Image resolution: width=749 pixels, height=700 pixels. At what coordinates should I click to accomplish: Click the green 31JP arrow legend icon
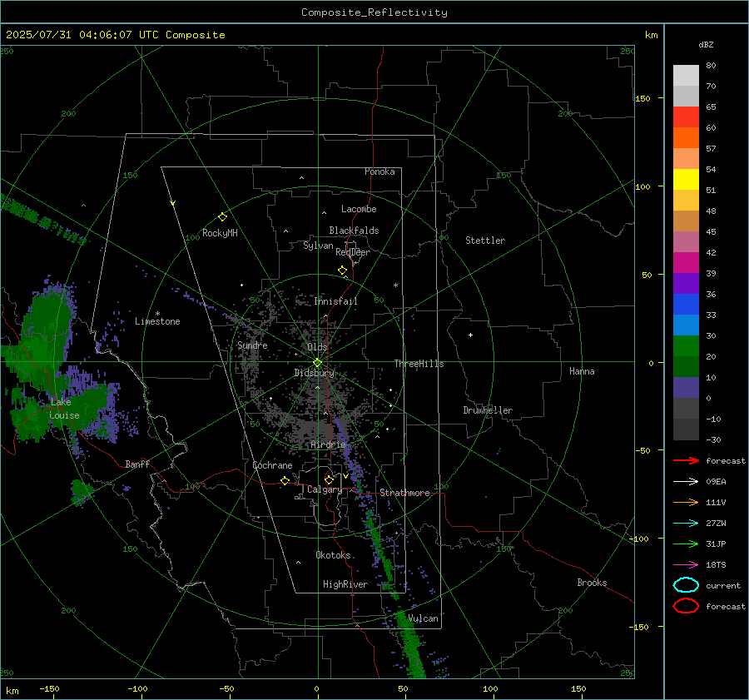pos(686,544)
